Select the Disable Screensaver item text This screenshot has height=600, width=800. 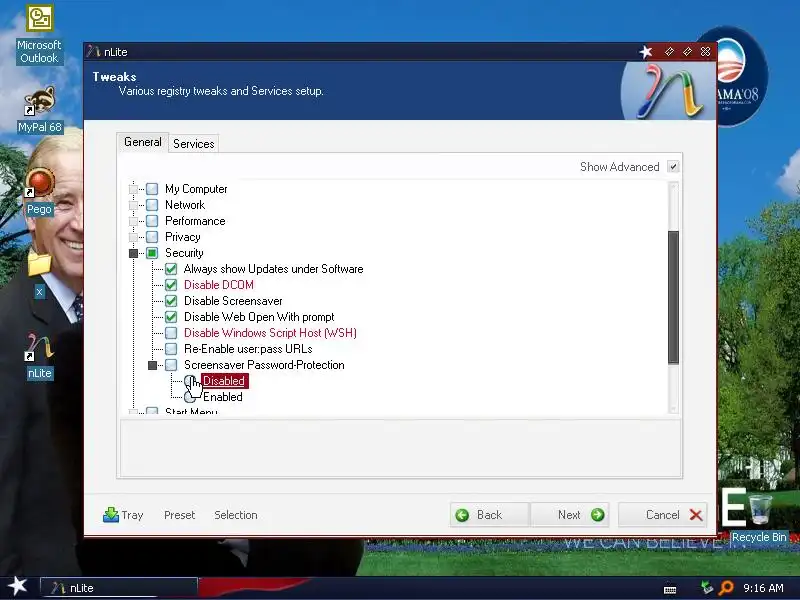(233, 301)
